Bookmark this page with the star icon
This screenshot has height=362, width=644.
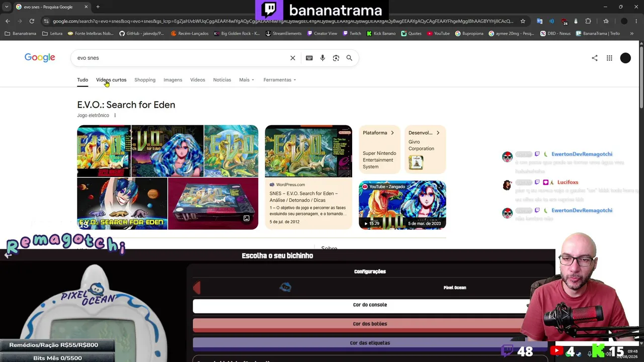(x=523, y=21)
